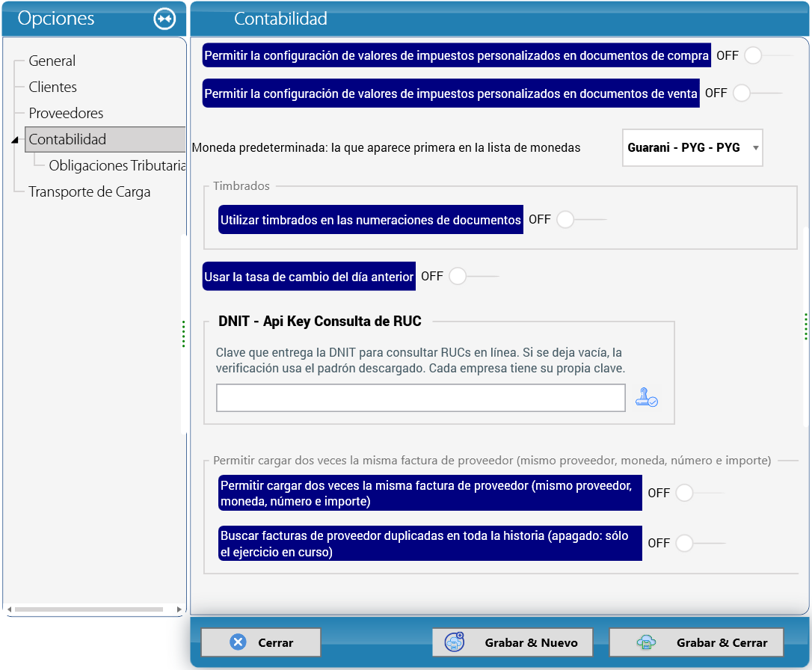This screenshot has width=812, height=670.
Task: Click the 'Moneda predeterminada' label text
Action: tap(387, 147)
